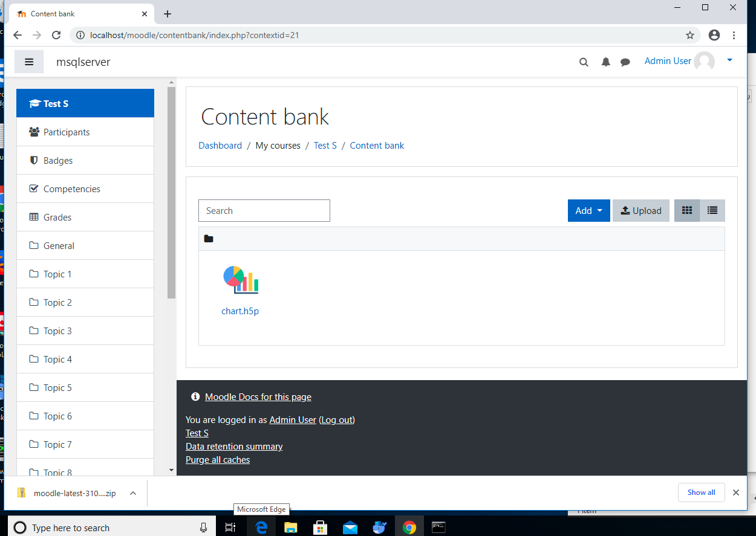Open the Mail app from the taskbar

point(350,528)
